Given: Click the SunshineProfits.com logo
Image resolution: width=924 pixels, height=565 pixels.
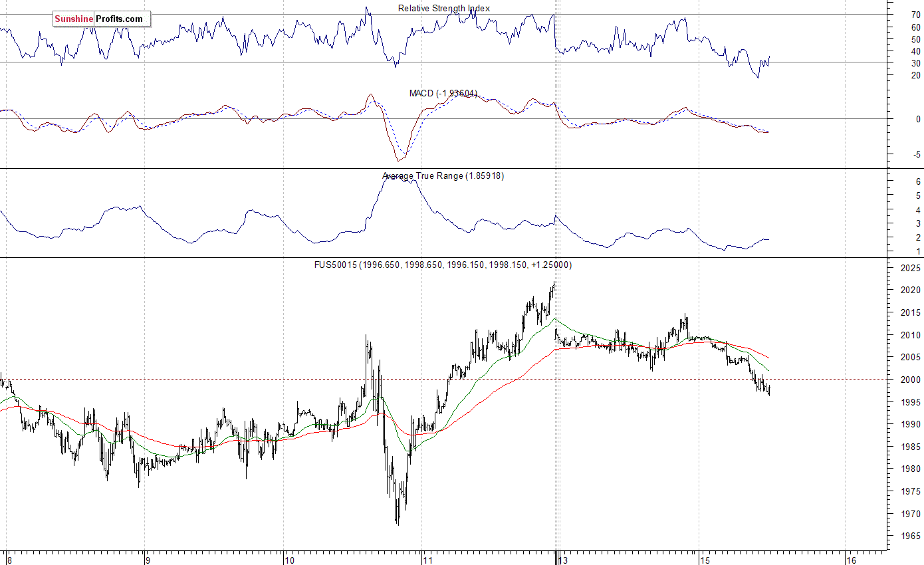Looking at the screenshot, I should pos(102,19).
